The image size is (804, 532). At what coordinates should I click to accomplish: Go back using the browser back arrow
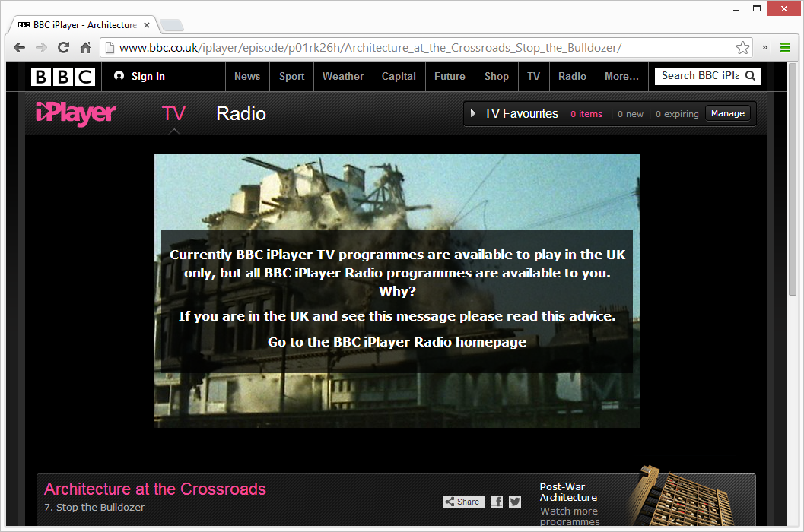pyautogui.click(x=20, y=48)
